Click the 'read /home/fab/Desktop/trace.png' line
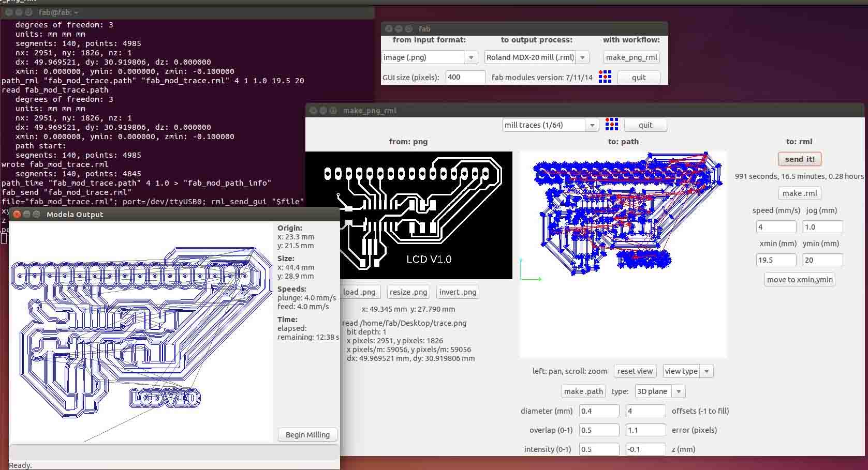The height and width of the screenshot is (470, 868). click(404, 323)
